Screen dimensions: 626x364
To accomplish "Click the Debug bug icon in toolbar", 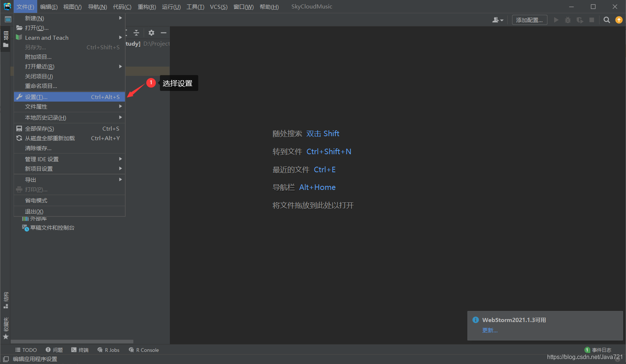I will [568, 20].
